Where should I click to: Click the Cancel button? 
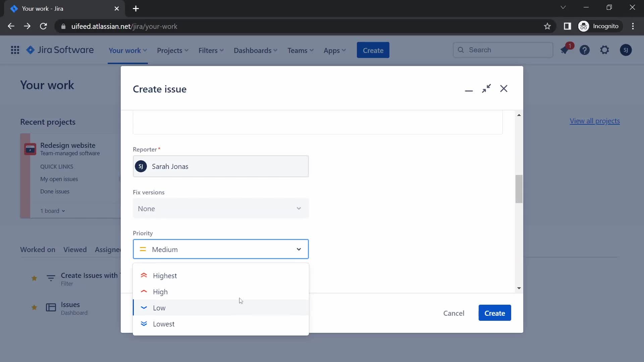tap(454, 313)
